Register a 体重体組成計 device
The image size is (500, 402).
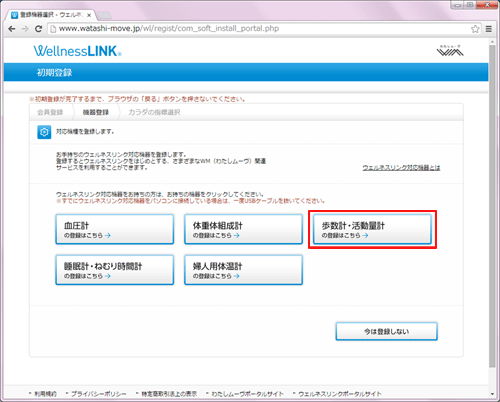(x=243, y=229)
